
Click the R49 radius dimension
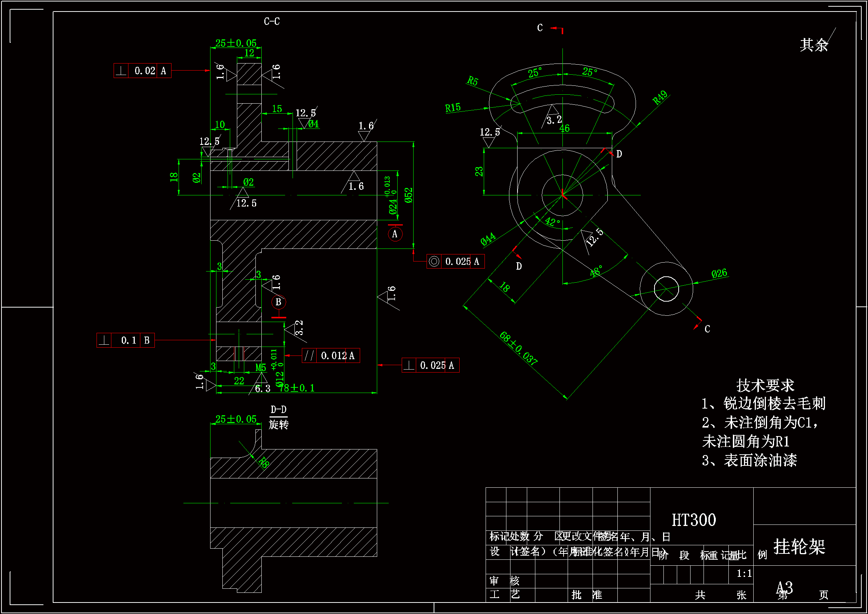[x=660, y=98]
